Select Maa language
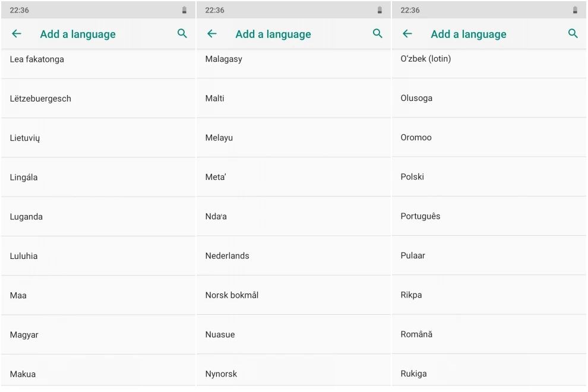This screenshot has height=392, width=588. pyautogui.click(x=98, y=296)
